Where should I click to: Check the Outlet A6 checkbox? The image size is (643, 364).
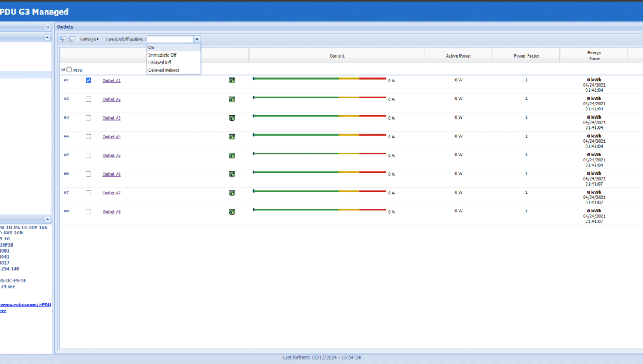(88, 174)
